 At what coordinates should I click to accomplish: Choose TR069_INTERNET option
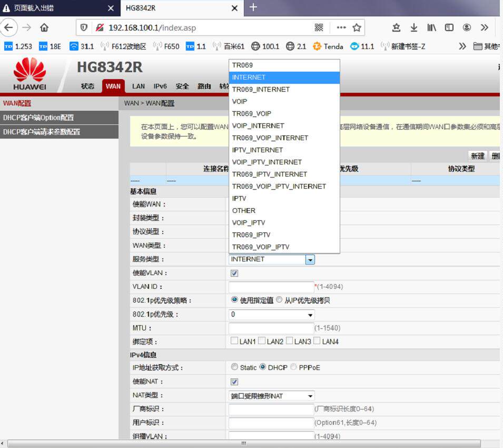[284, 89]
